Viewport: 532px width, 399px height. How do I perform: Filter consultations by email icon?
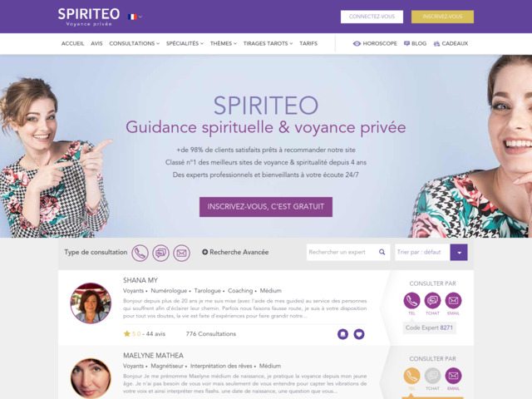(x=181, y=253)
